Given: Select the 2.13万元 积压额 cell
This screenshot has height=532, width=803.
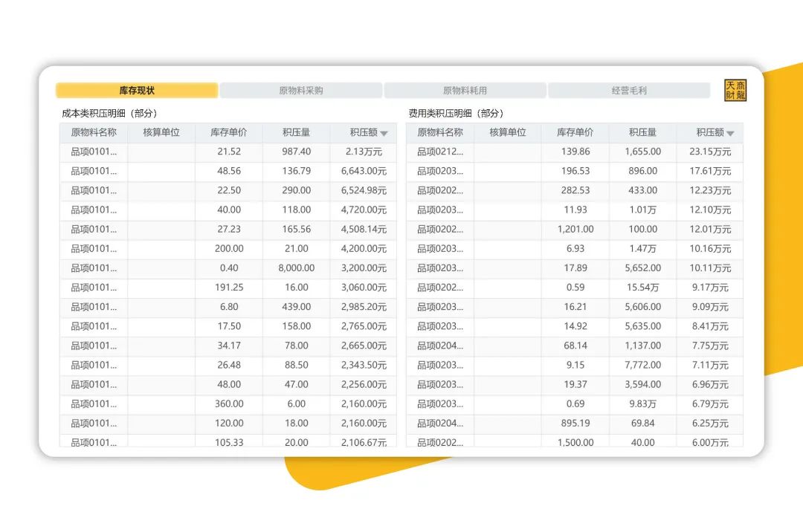Looking at the screenshot, I should [364, 152].
